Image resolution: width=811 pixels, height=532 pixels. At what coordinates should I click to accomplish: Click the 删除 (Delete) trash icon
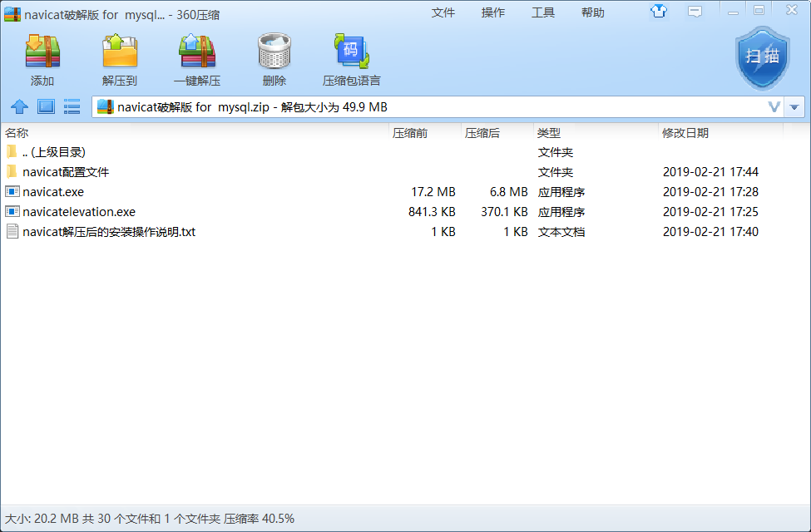[x=274, y=51]
